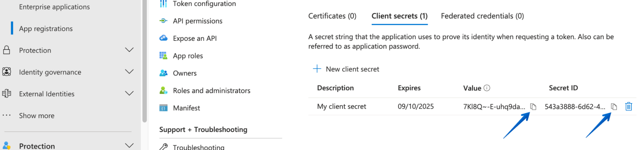Click New client secret button
This screenshot has height=150, width=644.
[346, 69]
